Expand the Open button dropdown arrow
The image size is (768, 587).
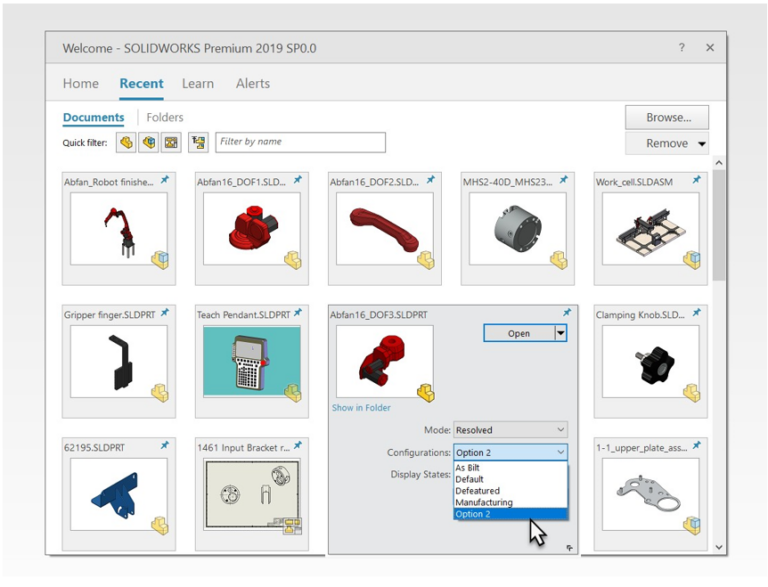point(560,333)
